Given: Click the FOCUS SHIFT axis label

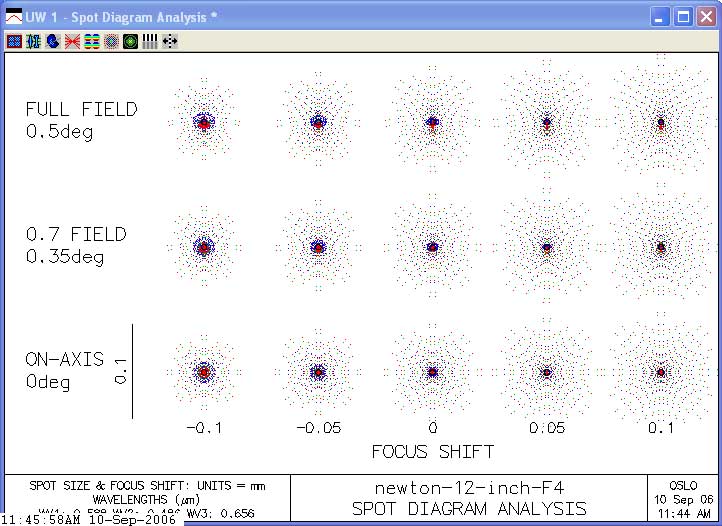Looking at the screenshot, I should point(432,452).
